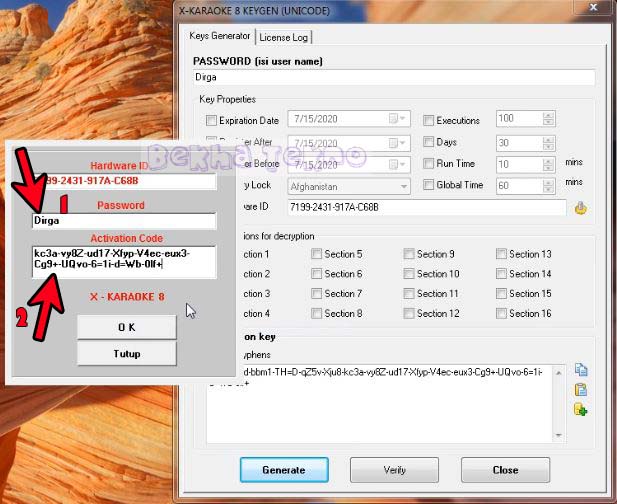Image resolution: width=617 pixels, height=504 pixels.
Task: Click the Hardware ID field in the keygen
Action: 427,207
